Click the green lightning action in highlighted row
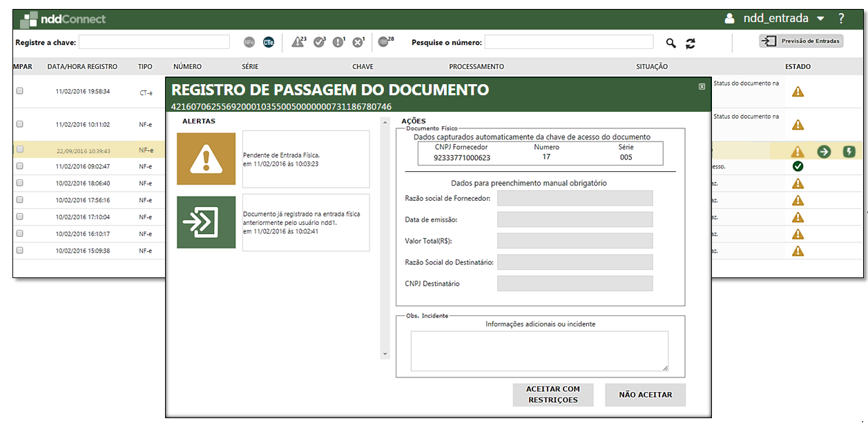 coord(849,152)
